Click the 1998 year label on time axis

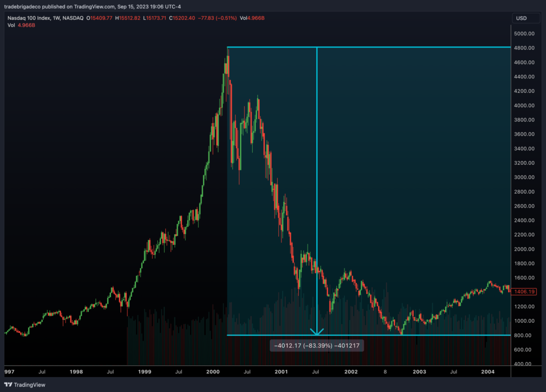pos(76,371)
